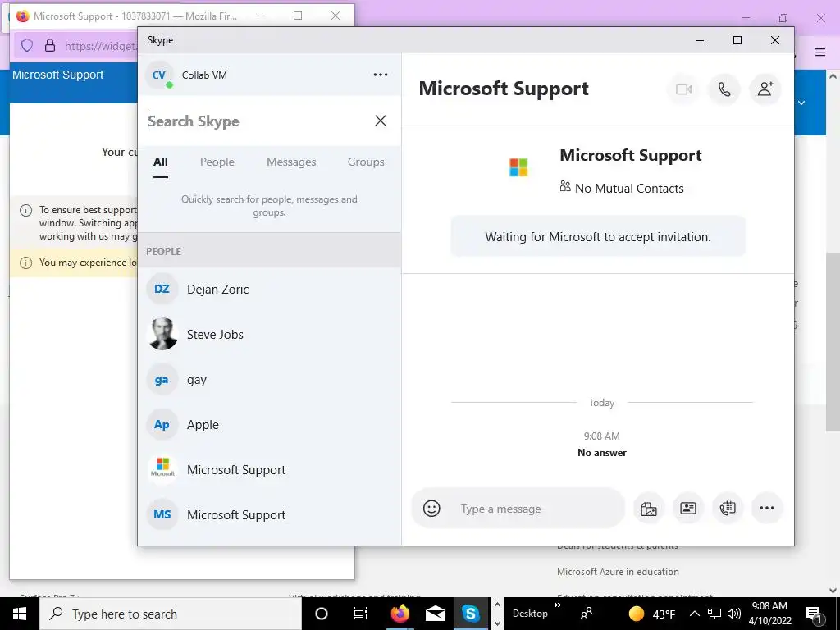This screenshot has width=840, height=630.
Task: Open Microsoft Support contact with MS initials
Action: 269,515
